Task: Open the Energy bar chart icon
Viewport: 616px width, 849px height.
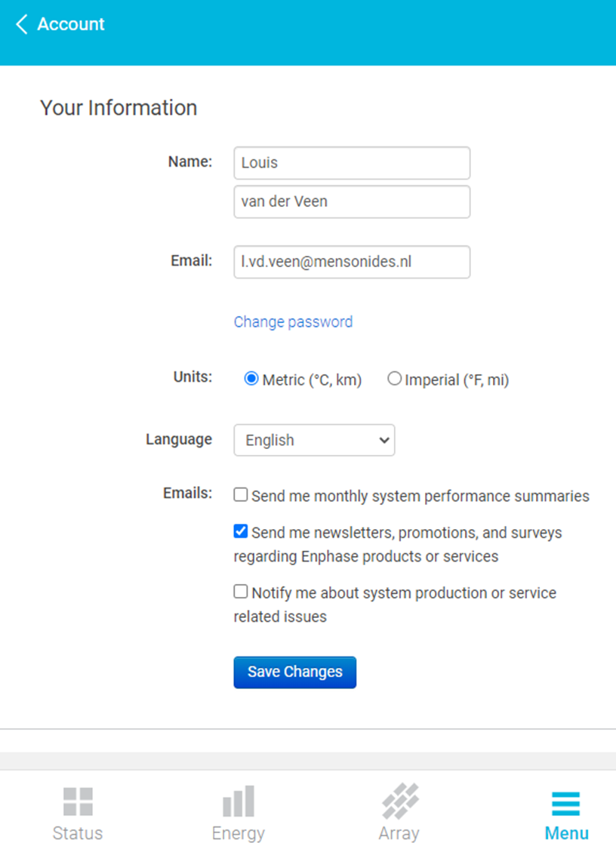Action: coord(239,801)
